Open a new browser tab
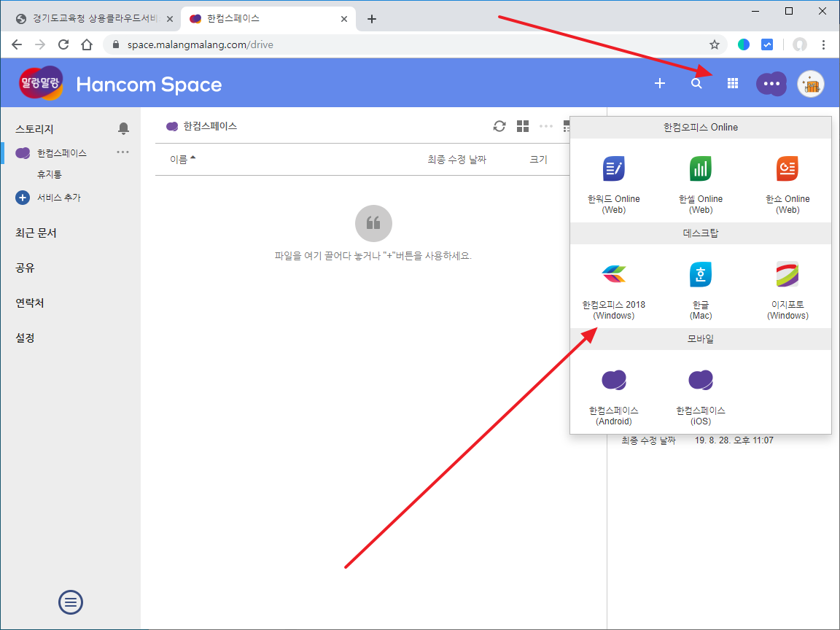Image resolution: width=840 pixels, height=630 pixels. point(372,19)
